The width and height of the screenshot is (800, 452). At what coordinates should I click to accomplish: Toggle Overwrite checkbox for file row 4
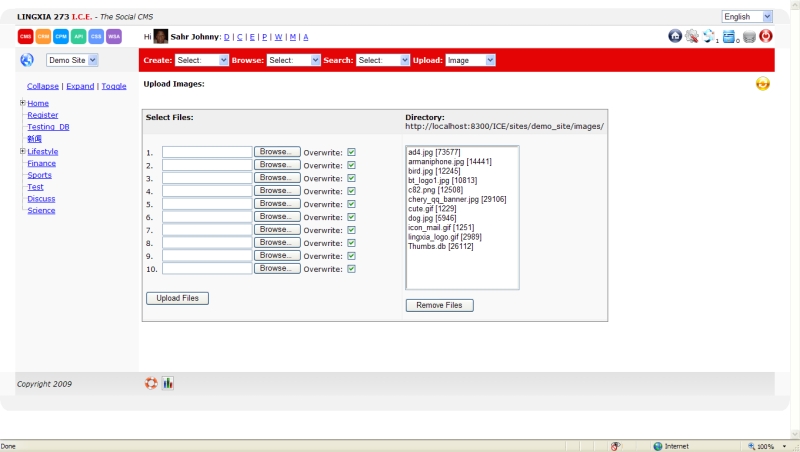click(x=352, y=191)
